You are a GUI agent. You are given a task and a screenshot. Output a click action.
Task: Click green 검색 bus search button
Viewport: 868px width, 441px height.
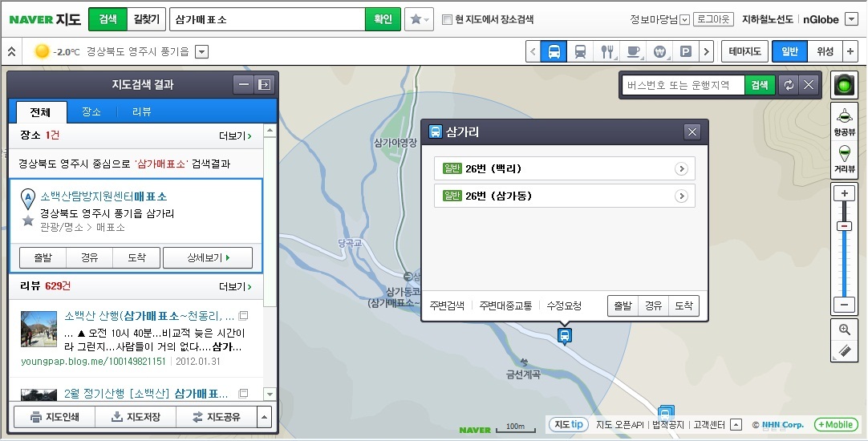(760, 85)
